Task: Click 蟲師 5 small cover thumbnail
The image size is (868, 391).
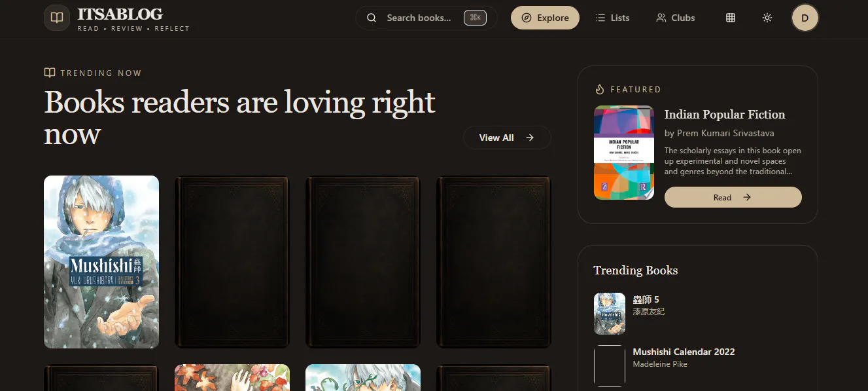Action: coord(610,314)
